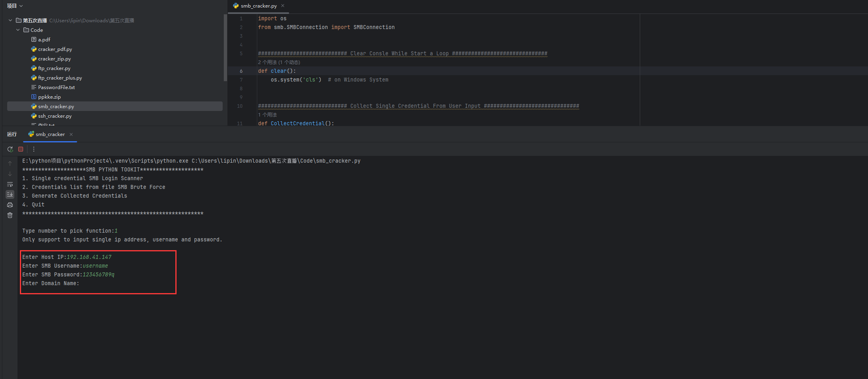Click 'def CollectCredential():' line
The image size is (868, 379).
(296, 123)
